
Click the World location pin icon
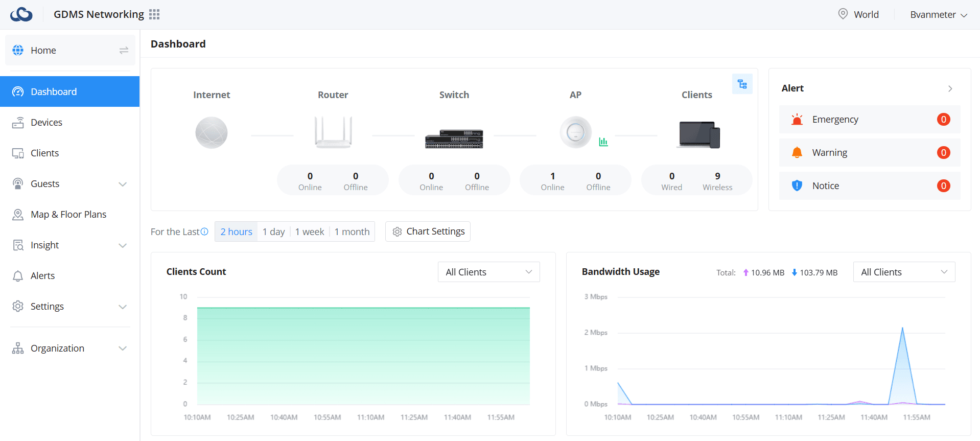843,14
